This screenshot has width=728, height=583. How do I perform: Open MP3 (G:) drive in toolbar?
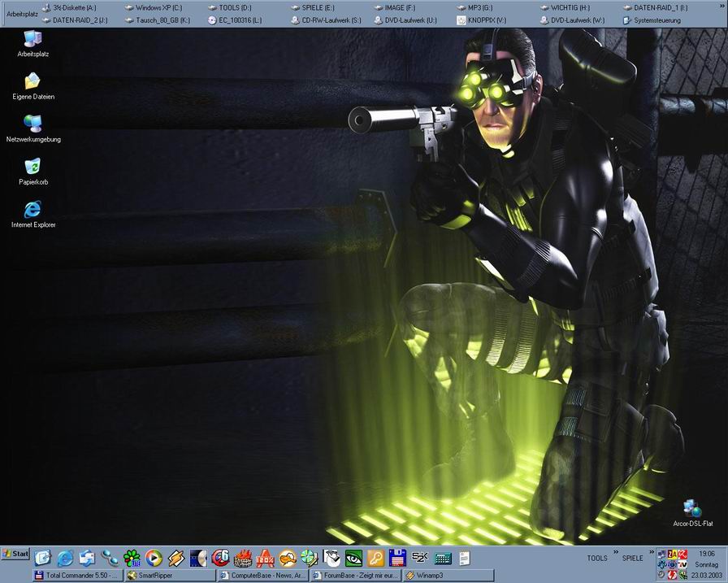pos(475,7)
